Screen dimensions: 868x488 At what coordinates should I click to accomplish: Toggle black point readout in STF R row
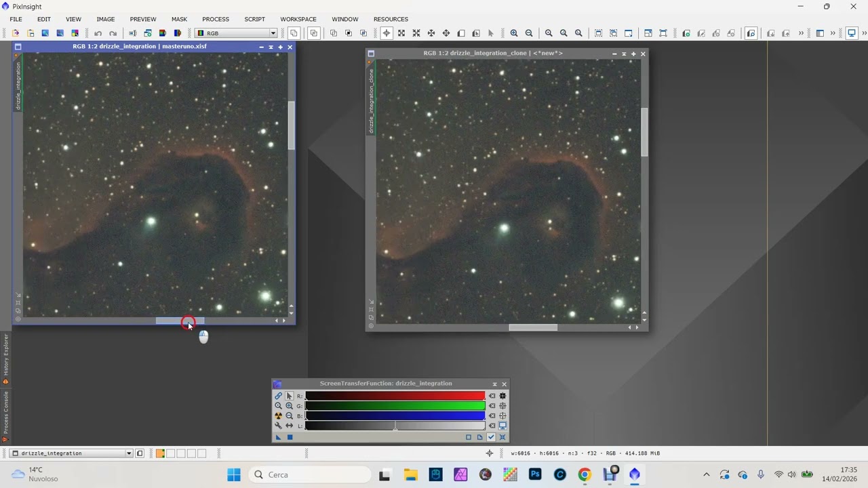click(502, 396)
